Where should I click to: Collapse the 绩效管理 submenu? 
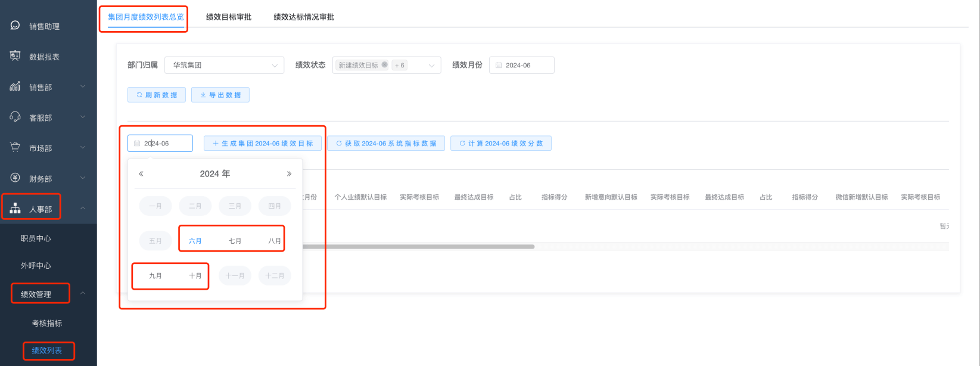click(83, 293)
